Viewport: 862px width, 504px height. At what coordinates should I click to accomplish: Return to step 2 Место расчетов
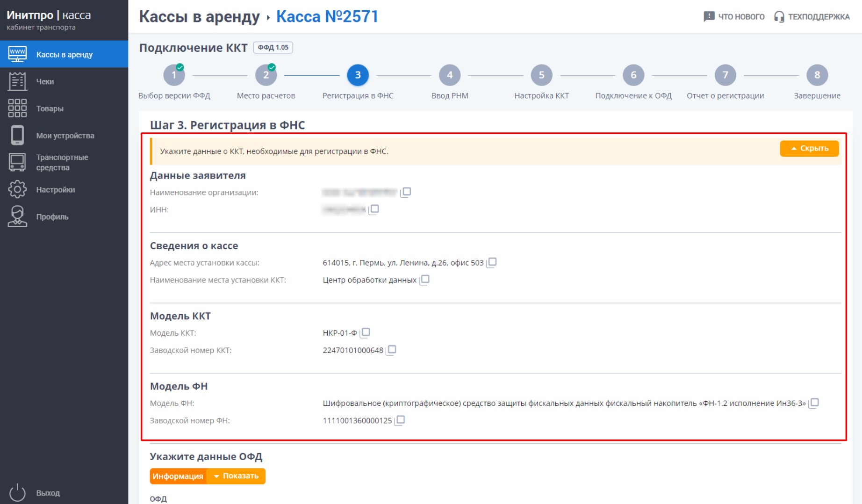pos(266,75)
